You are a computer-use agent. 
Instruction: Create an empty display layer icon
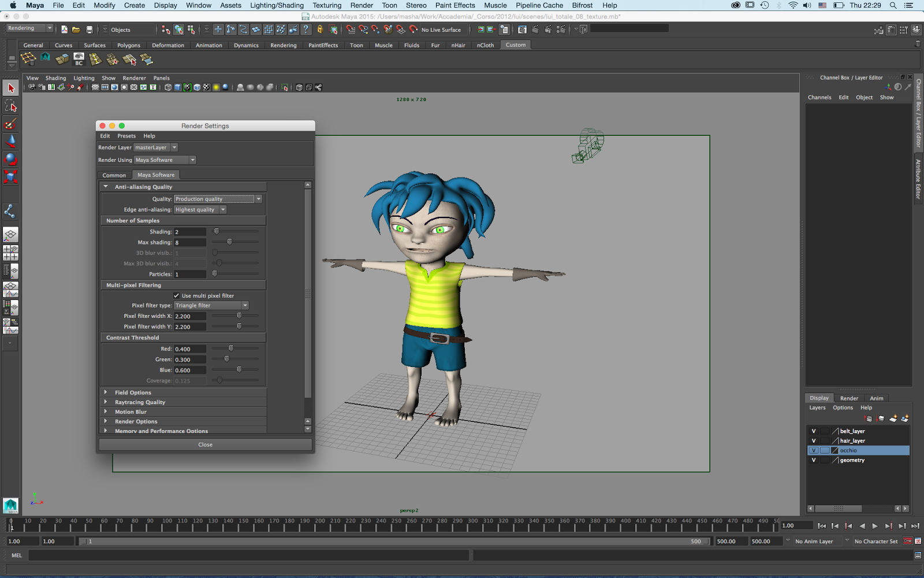pos(892,418)
